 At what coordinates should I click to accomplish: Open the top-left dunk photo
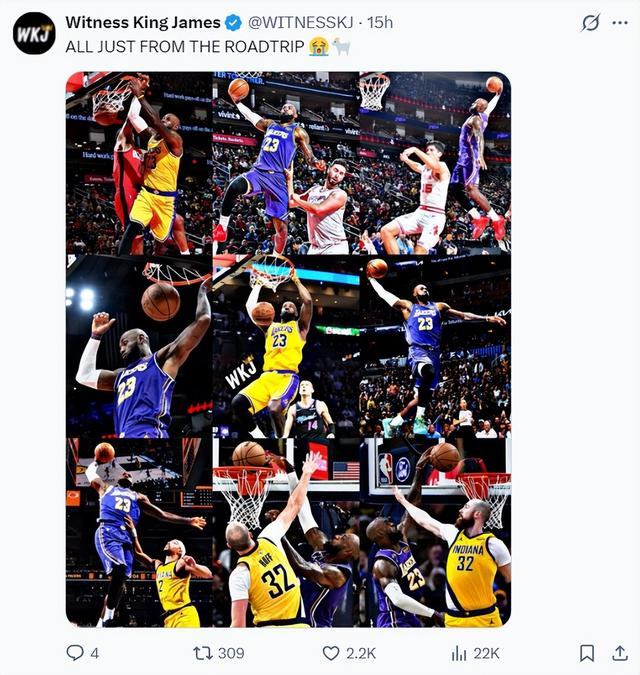point(138,163)
